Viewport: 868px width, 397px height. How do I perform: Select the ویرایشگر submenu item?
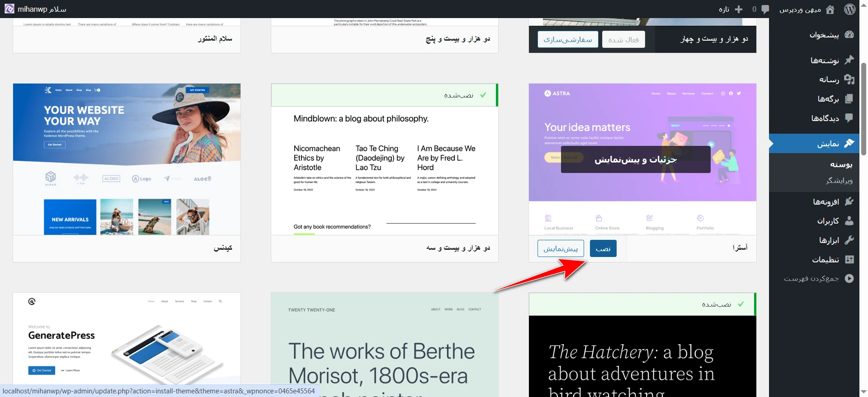click(839, 180)
